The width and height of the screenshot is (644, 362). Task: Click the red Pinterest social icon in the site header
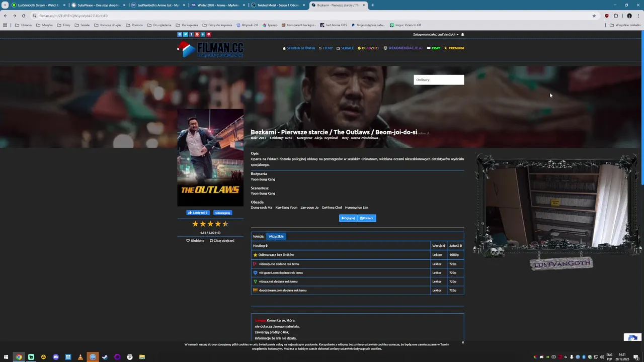[209, 34]
